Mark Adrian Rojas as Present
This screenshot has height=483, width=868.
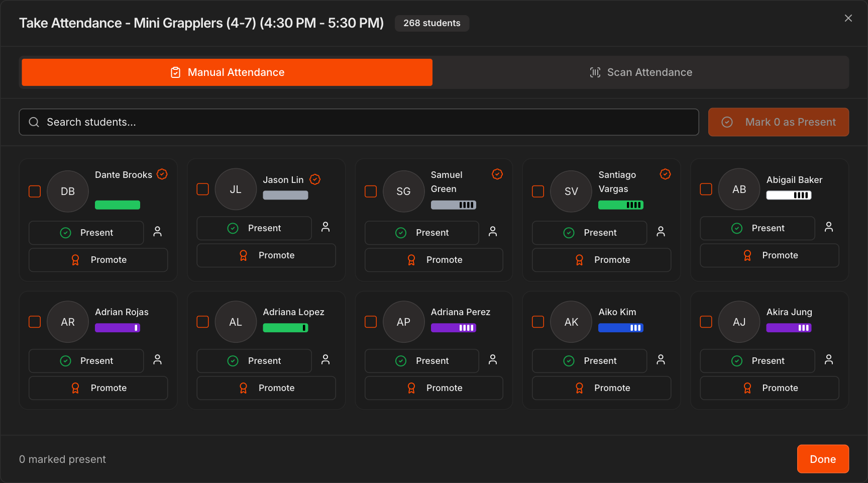86,361
